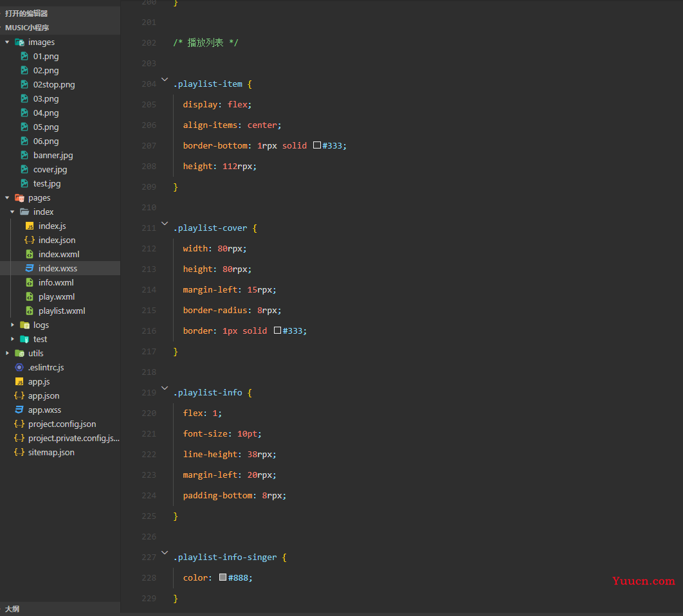Open the 打开的编辑器 section header
The image size is (683, 616).
point(60,14)
